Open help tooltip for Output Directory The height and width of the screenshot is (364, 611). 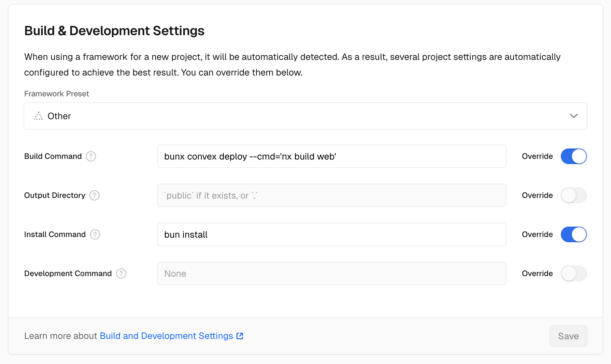[x=94, y=195]
